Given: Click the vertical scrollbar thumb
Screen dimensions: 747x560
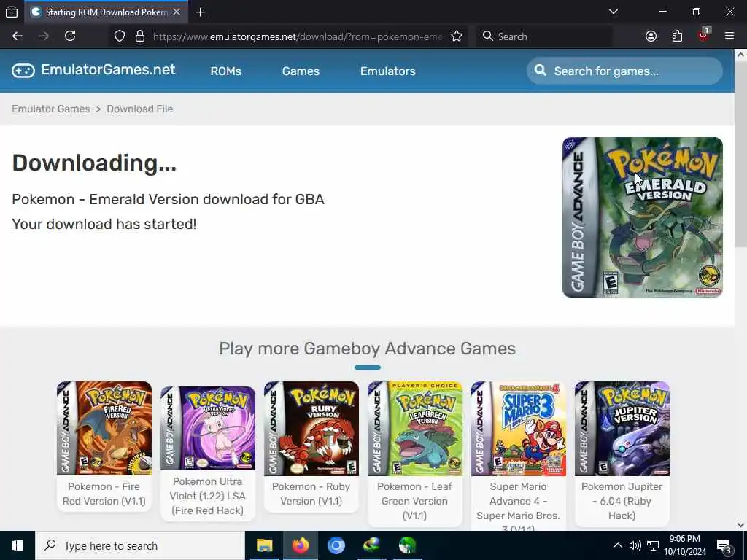Looking at the screenshot, I should (740, 153).
